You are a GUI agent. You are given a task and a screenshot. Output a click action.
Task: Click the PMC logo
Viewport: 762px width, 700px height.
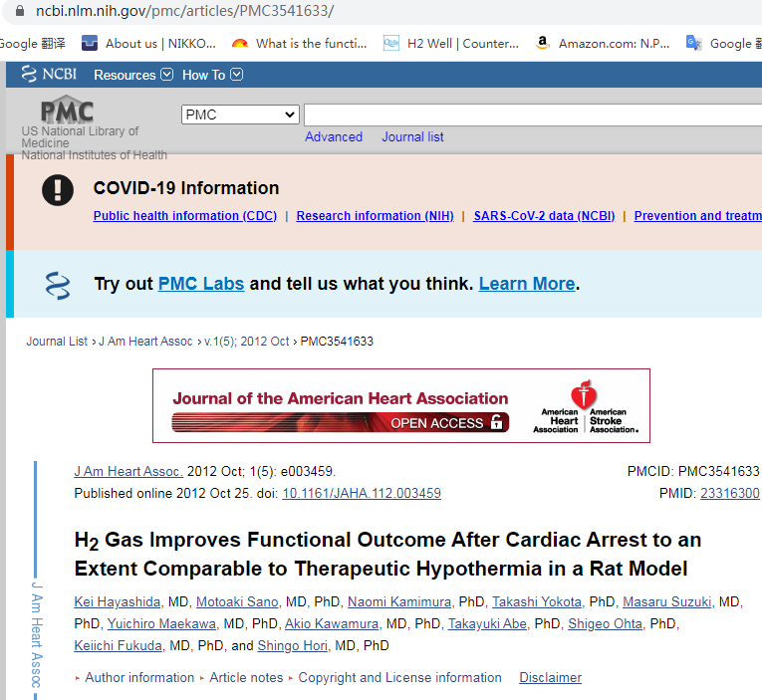67,110
